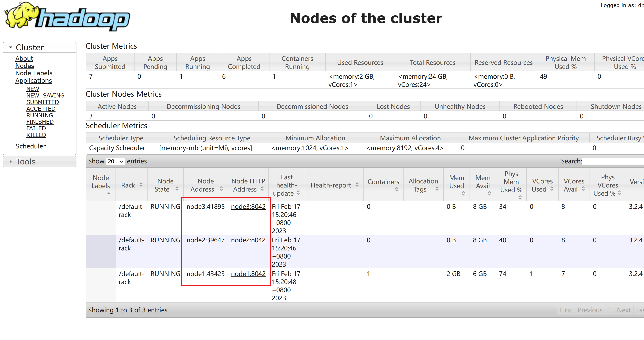This screenshot has height=340, width=644.
Task: Click inside the Search input field
Action: [612, 161]
